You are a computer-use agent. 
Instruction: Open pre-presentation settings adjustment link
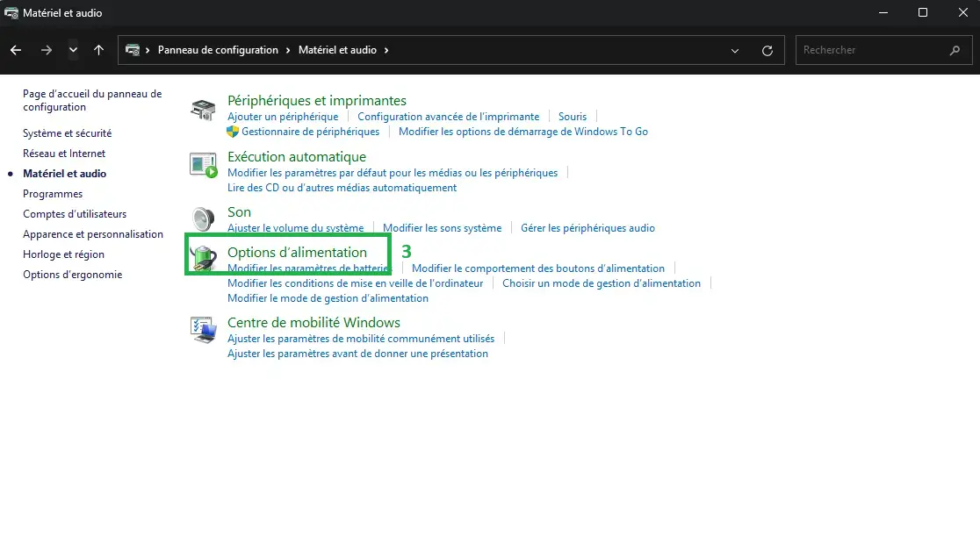[x=357, y=354]
